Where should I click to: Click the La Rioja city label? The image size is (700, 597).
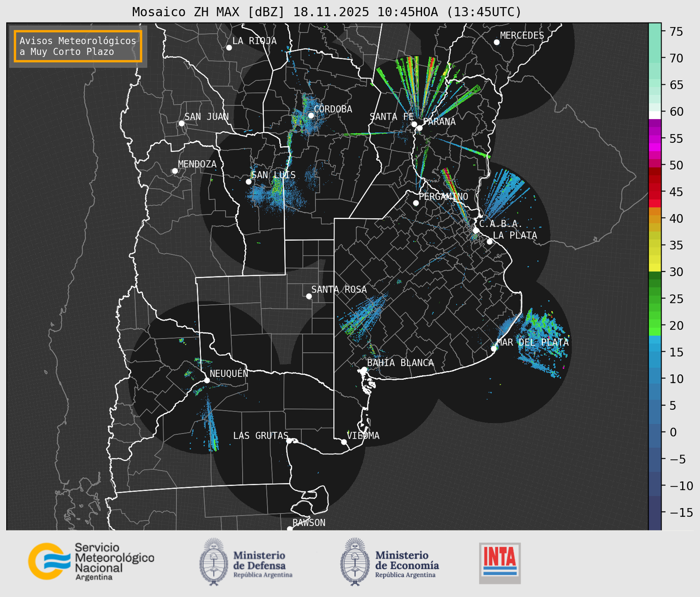pyautogui.click(x=254, y=41)
